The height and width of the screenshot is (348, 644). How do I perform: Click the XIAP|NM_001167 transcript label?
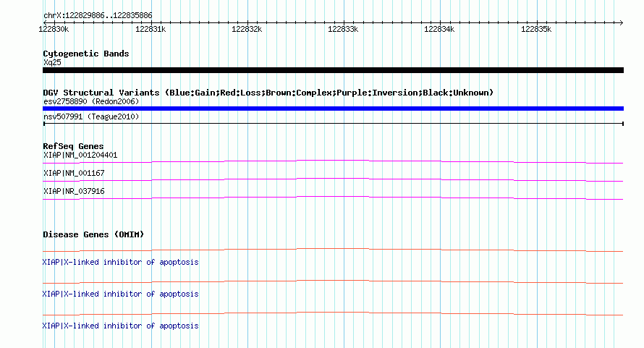pos(74,174)
